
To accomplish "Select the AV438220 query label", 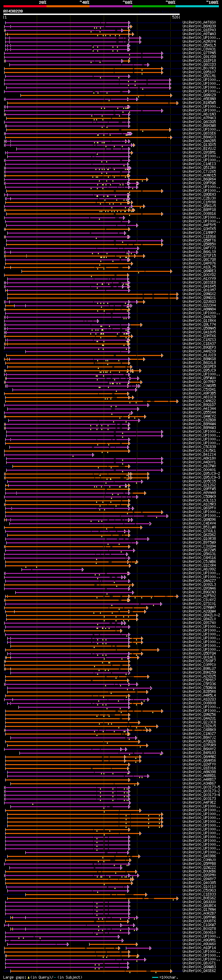I will [13, 11].
